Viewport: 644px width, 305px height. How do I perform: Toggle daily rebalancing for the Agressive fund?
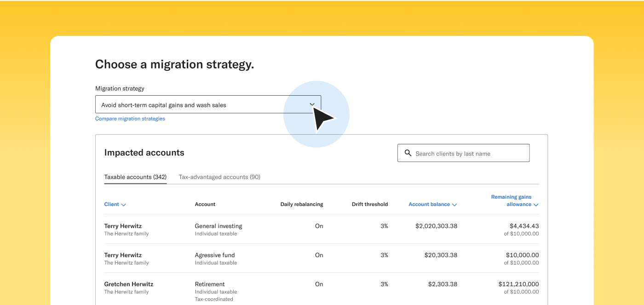319,255
